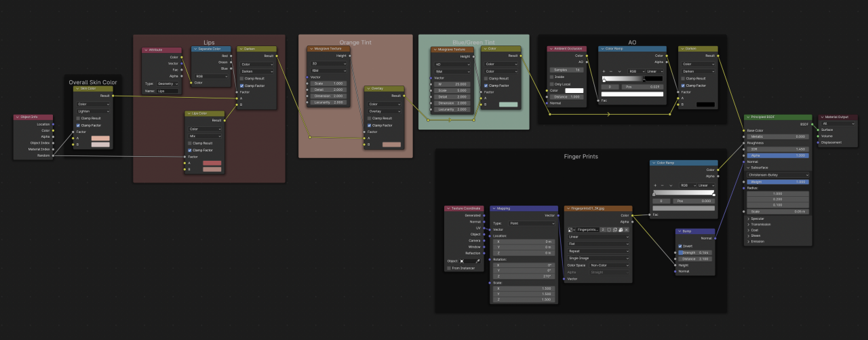The width and height of the screenshot is (868, 340).
Task: Open the image browse icon in Fingerprints node
Action: click(x=571, y=229)
